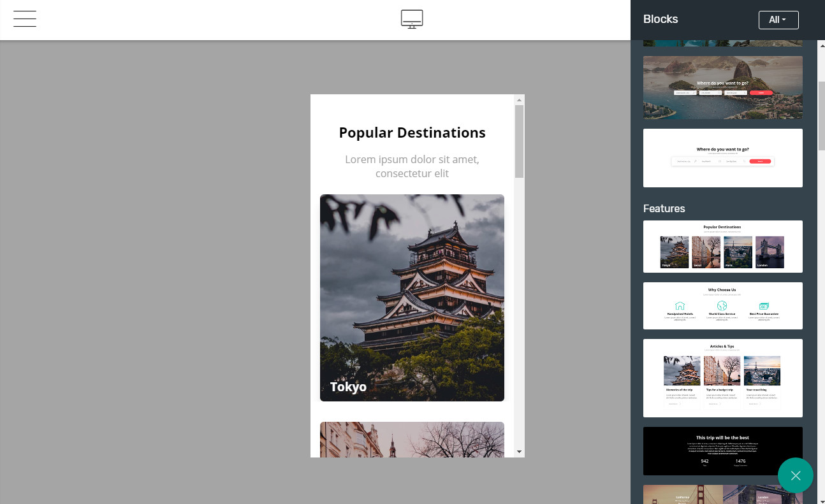The width and height of the screenshot is (825, 504).
Task: Select the Lorem ipsum subtitle text in preview
Action: tap(412, 166)
